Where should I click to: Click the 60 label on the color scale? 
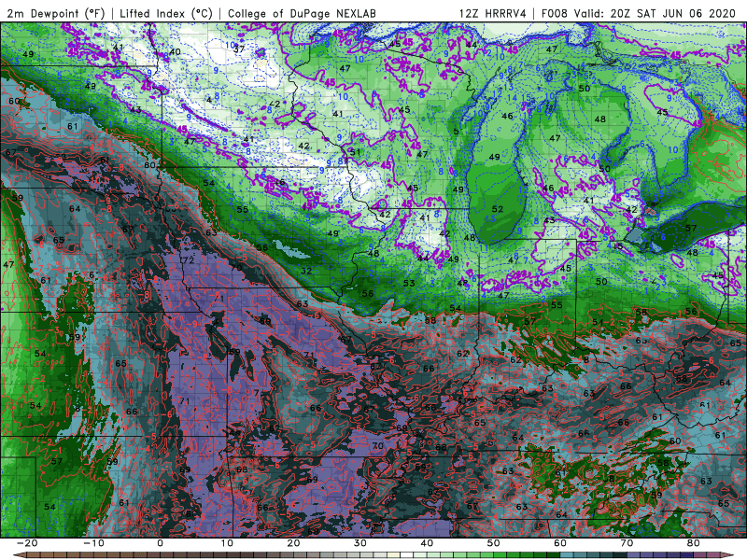click(560, 543)
